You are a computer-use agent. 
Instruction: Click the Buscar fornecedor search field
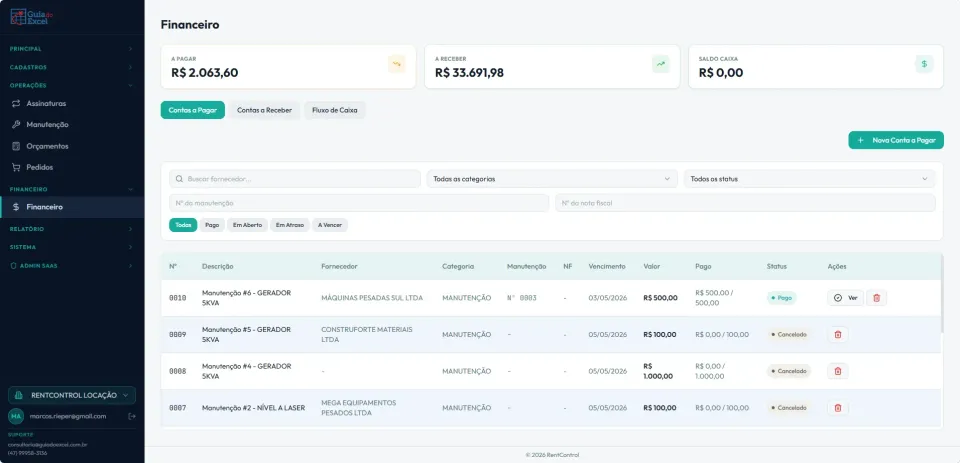tap(295, 179)
